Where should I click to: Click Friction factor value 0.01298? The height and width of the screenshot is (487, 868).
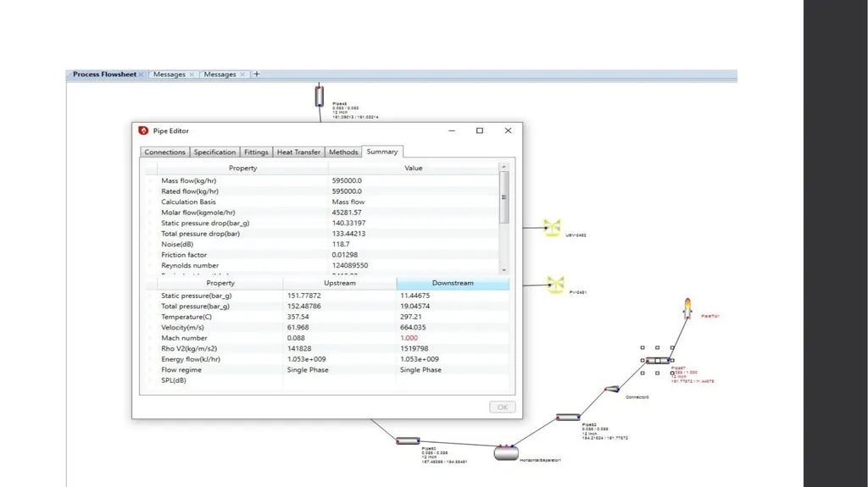(345, 255)
